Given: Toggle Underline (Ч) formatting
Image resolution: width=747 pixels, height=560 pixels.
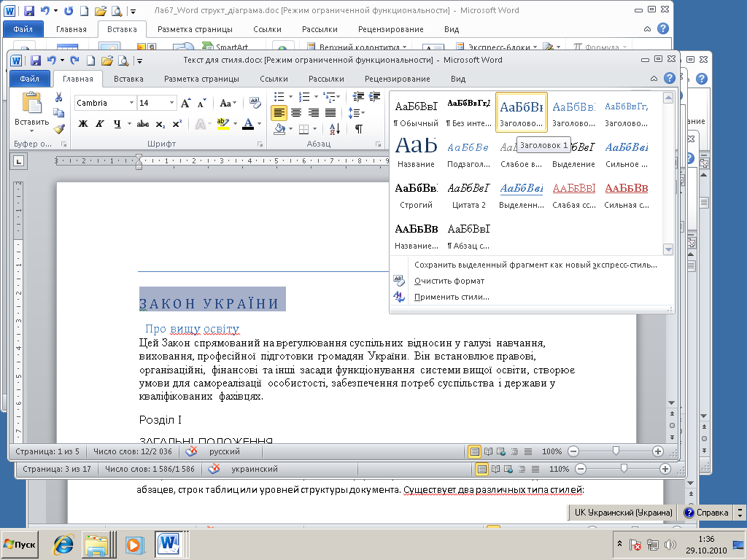Looking at the screenshot, I should [117, 124].
